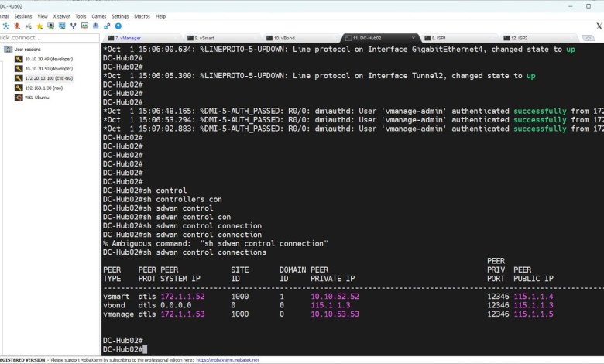604x364 pixels.
Task: Click the Split terminals icon
Action: click(x=62, y=26)
